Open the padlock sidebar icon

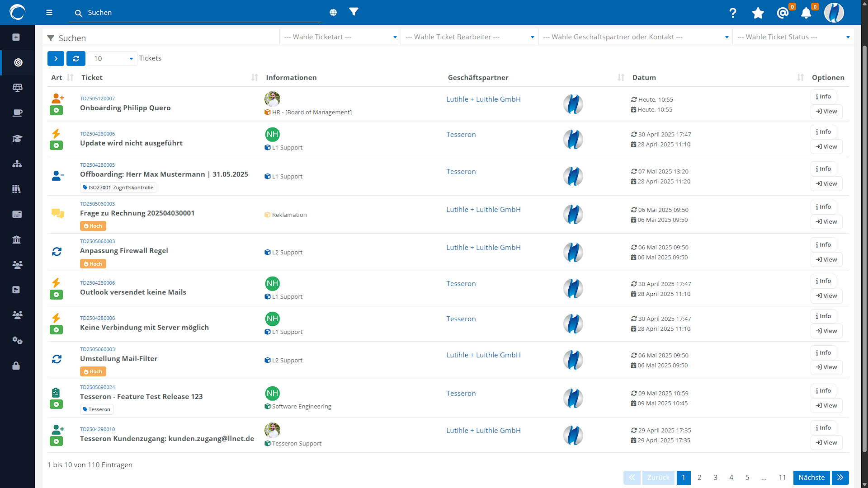tap(16, 366)
